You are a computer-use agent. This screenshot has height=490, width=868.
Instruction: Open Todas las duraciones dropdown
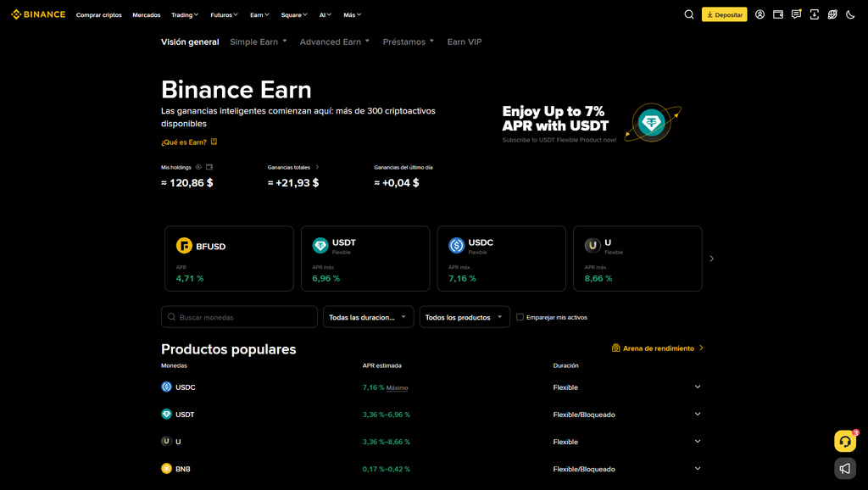(368, 317)
